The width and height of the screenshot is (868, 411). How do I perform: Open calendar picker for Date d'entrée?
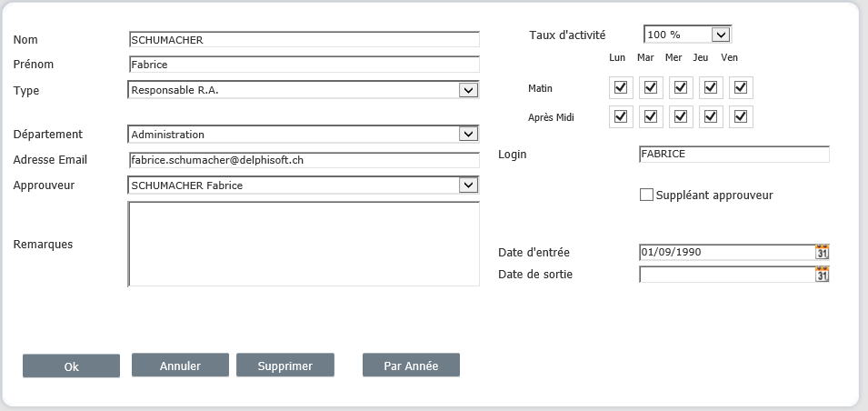pyautogui.click(x=822, y=253)
